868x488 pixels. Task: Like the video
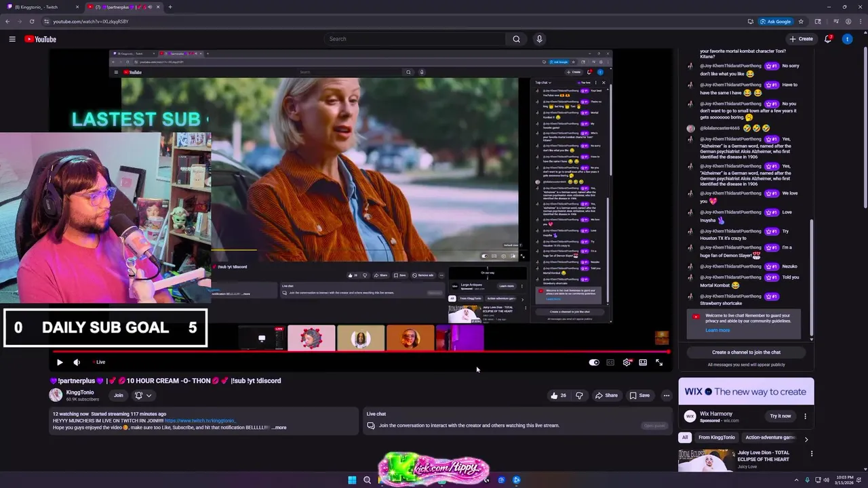(559, 395)
